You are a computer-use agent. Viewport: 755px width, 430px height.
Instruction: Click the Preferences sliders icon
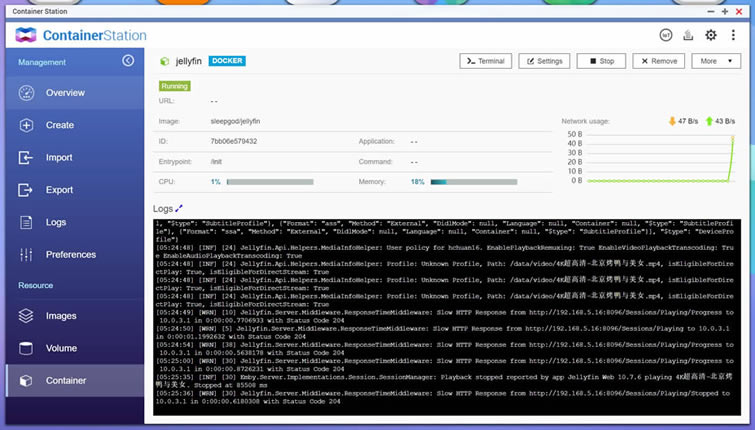26,254
